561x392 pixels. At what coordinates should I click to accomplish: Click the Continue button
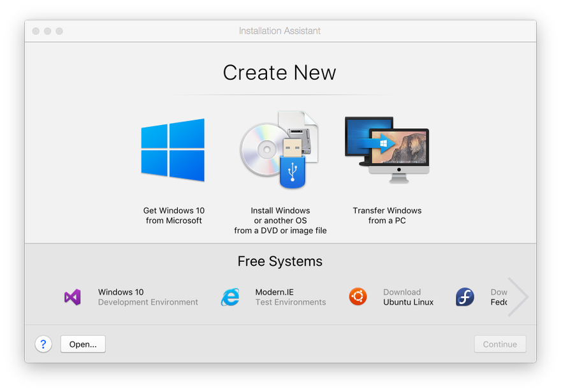point(500,344)
